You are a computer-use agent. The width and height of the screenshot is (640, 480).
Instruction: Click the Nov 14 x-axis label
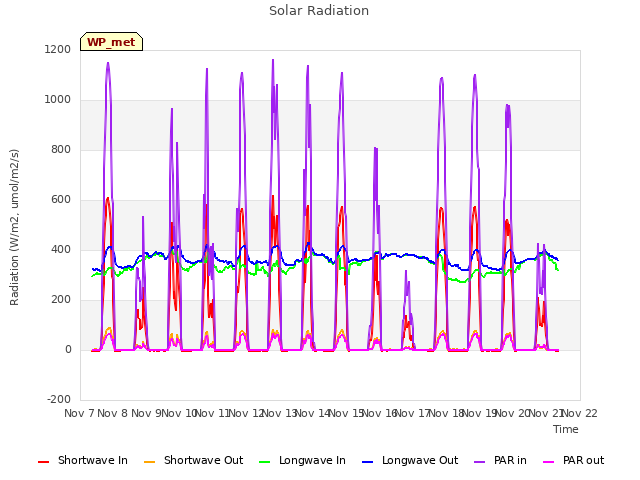coord(313,413)
